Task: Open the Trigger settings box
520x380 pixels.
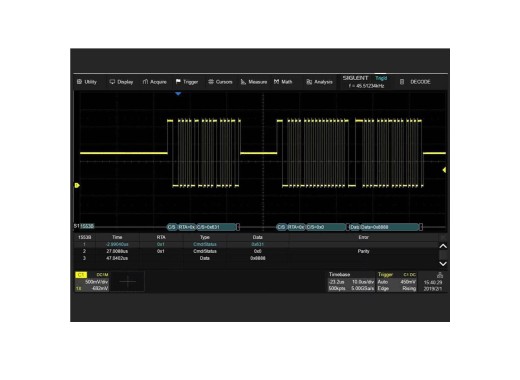Action: pyautogui.click(x=397, y=282)
